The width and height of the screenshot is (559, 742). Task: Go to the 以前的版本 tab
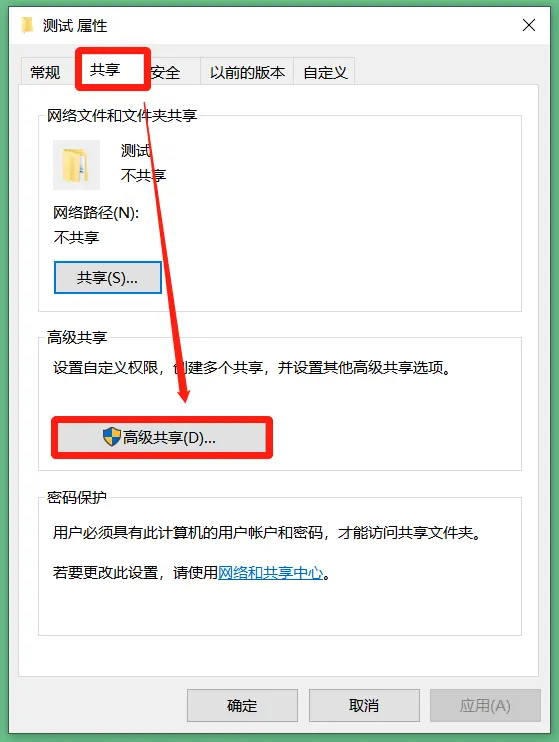(x=247, y=72)
